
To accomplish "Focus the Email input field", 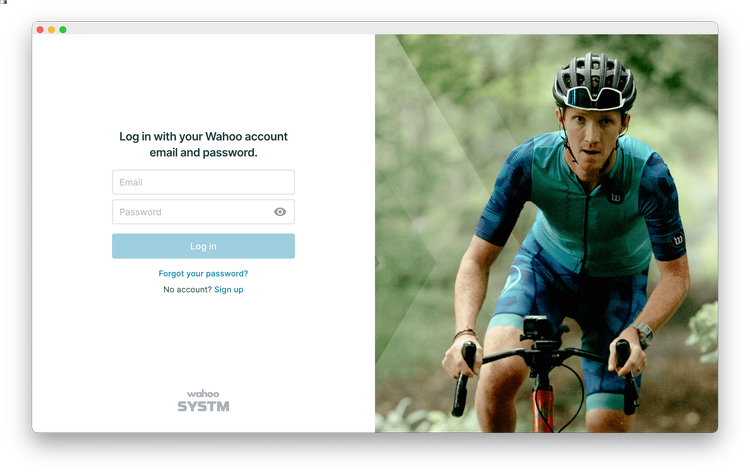I will click(203, 182).
